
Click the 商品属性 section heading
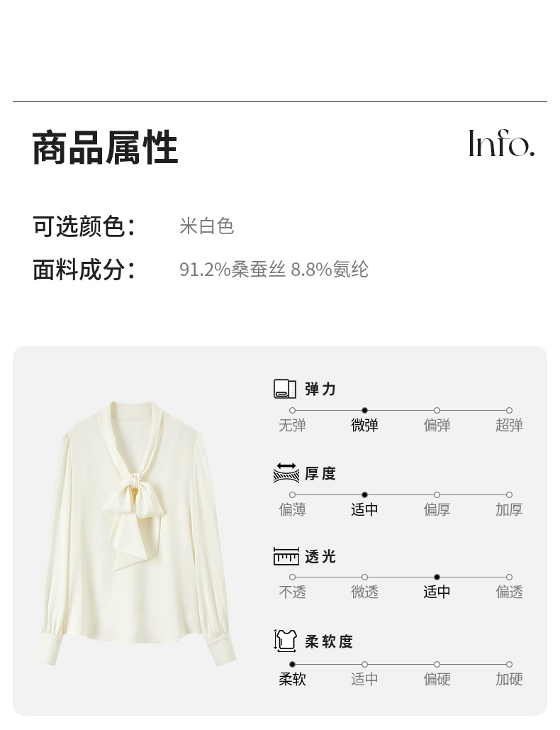pyautogui.click(x=105, y=148)
